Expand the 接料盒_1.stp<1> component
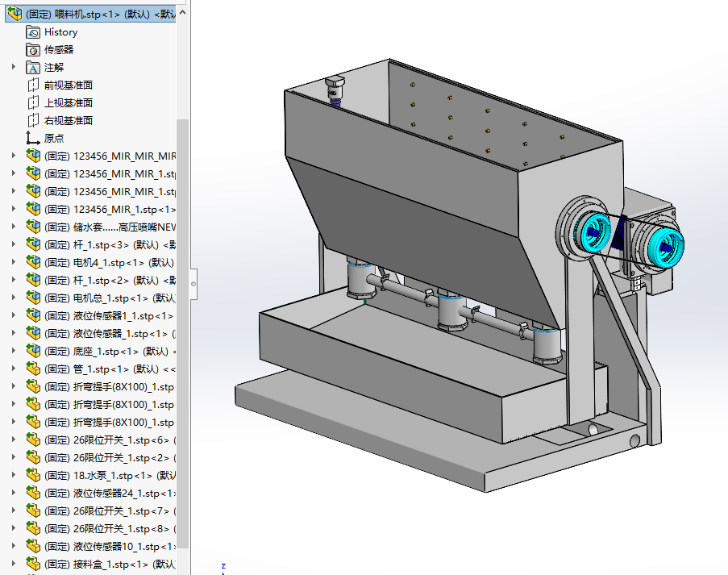Viewport: 728px width, 575px height. [x=14, y=564]
